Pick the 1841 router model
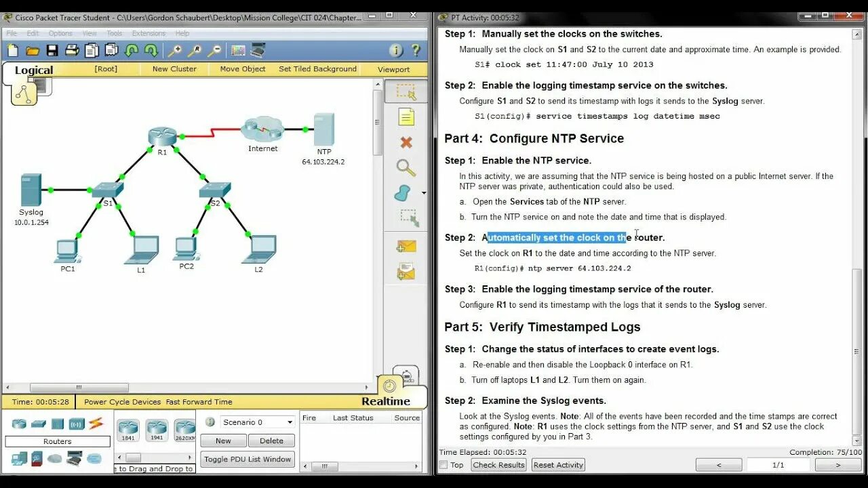The height and width of the screenshot is (488, 868). tap(127, 430)
